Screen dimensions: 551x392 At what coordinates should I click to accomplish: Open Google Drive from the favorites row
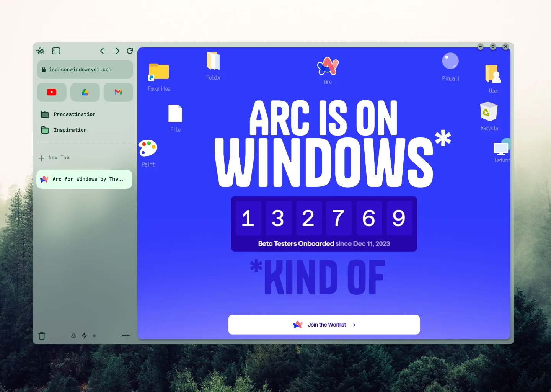pos(85,92)
